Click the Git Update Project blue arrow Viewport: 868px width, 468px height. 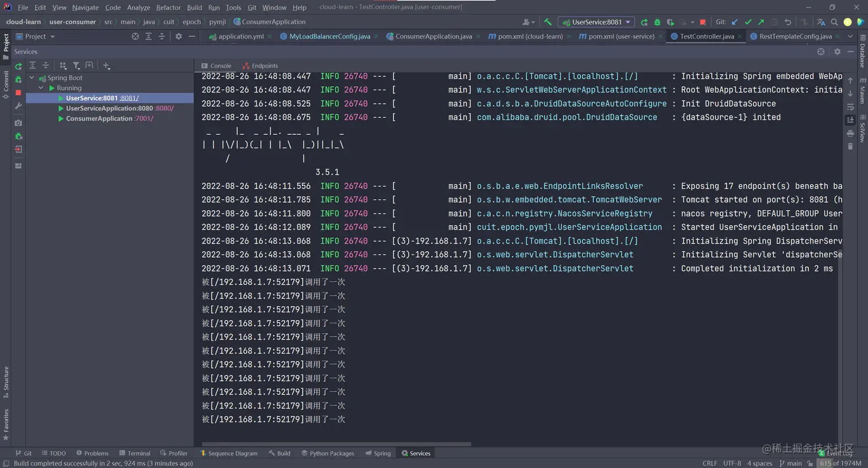tap(735, 22)
